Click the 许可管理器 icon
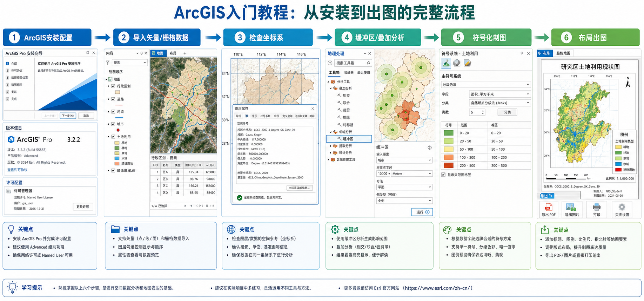 click(9, 191)
